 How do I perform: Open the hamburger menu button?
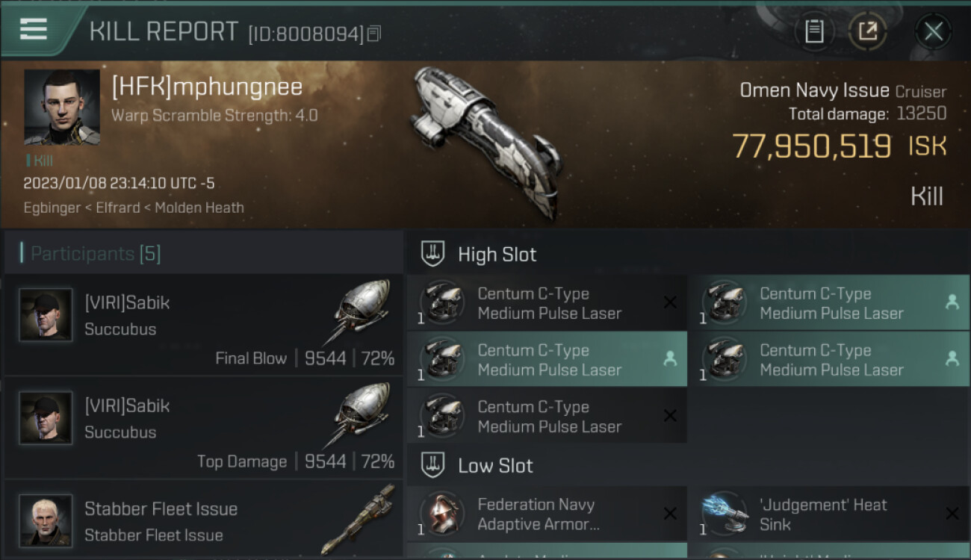[x=34, y=30]
